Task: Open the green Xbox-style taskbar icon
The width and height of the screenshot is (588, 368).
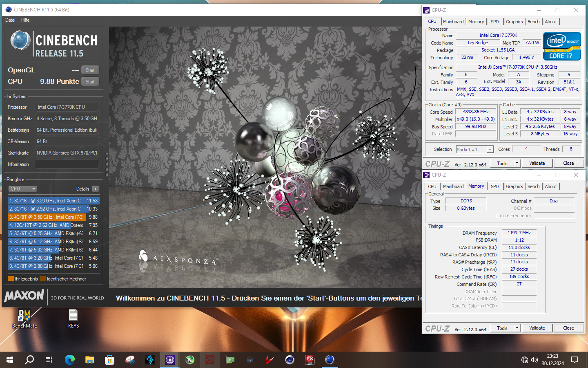Action: tap(190, 360)
